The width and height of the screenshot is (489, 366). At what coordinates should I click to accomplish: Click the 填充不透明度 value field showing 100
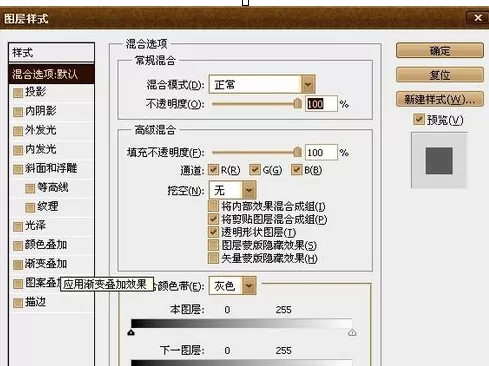tap(321, 153)
